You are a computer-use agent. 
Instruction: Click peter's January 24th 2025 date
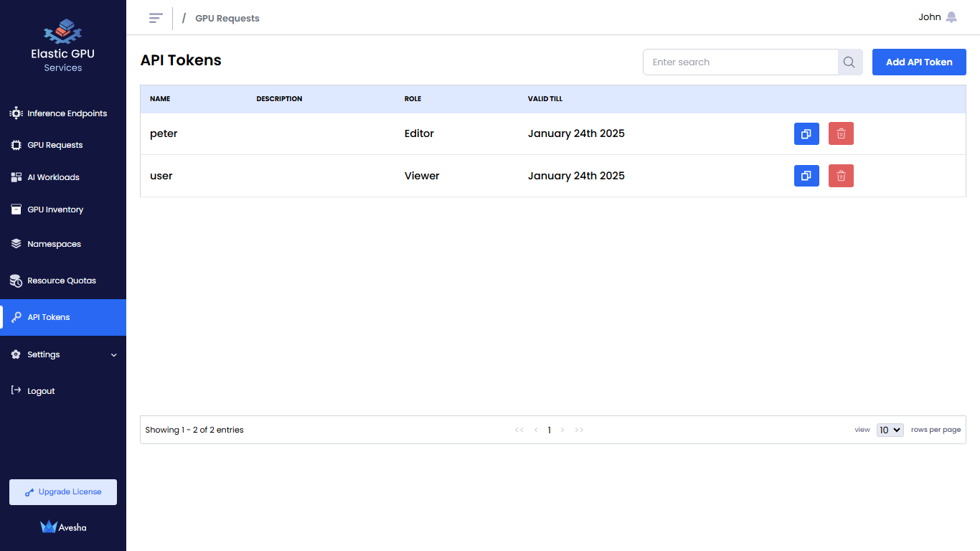(576, 133)
